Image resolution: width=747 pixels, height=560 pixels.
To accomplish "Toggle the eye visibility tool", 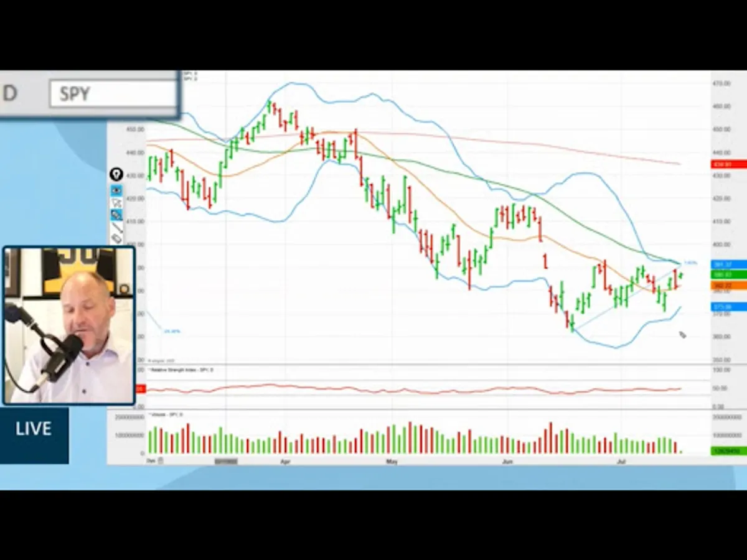I will pyautogui.click(x=116, y=190).
